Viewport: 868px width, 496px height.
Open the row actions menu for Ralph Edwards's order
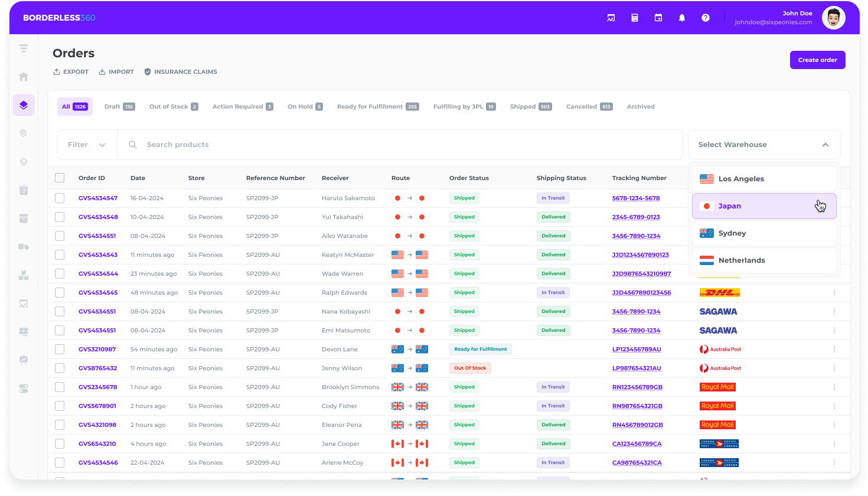(x=834, y=292)
